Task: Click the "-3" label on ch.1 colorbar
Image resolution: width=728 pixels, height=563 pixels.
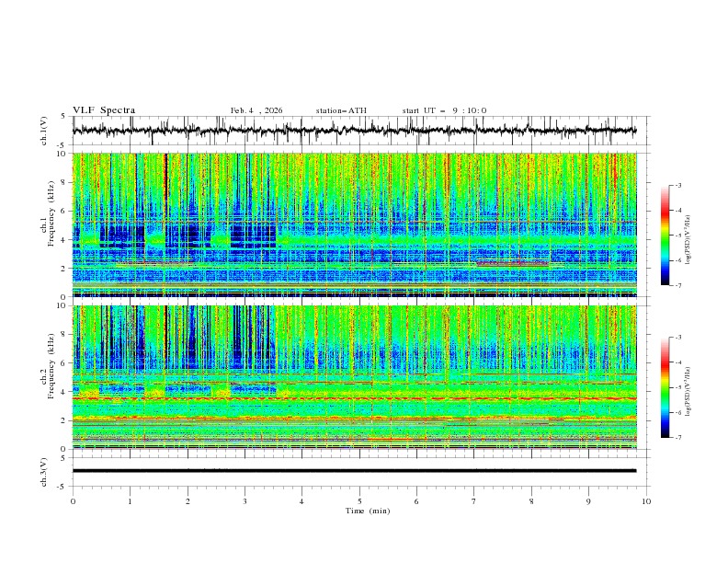Action: [x=678, y=185]
